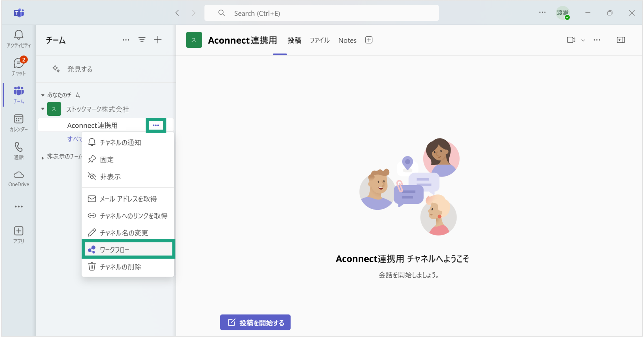
Task: Start a video meeting with camera icon
Action: [x=571, y=40]
